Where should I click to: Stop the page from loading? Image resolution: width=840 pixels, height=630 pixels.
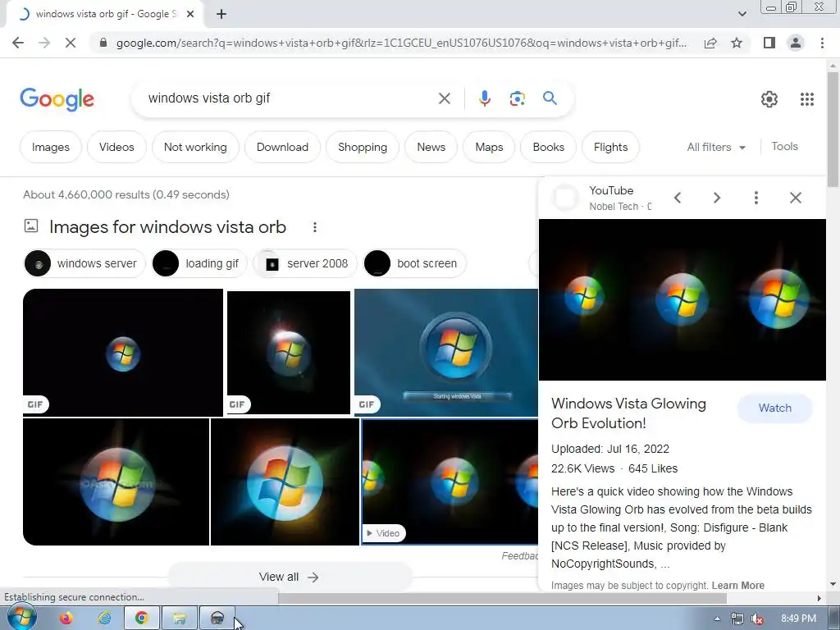tap(71, 43)
